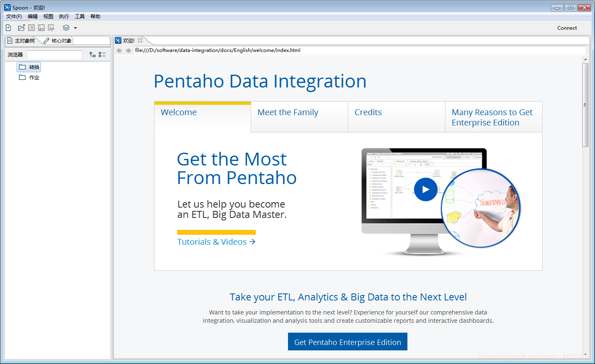Follow the Tutorials & Videos link
The height and width of the screenshot is (364, 595).
(217, 242)
